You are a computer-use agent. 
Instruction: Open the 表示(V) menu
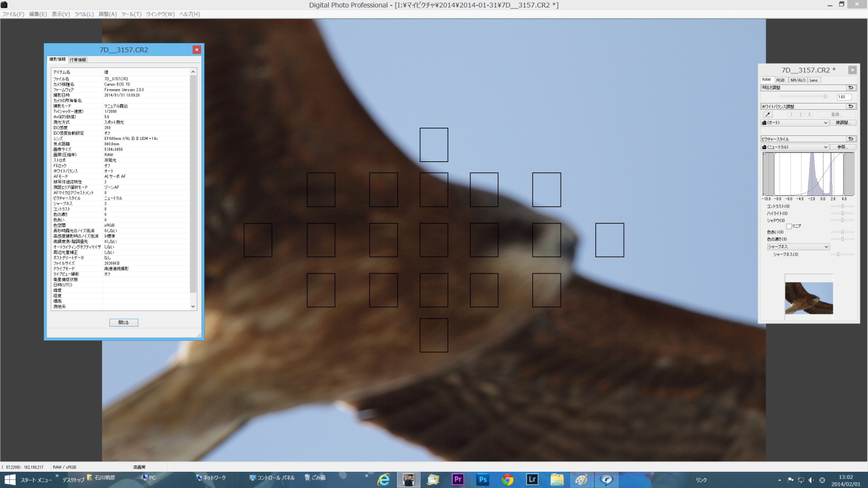[61, 14]
